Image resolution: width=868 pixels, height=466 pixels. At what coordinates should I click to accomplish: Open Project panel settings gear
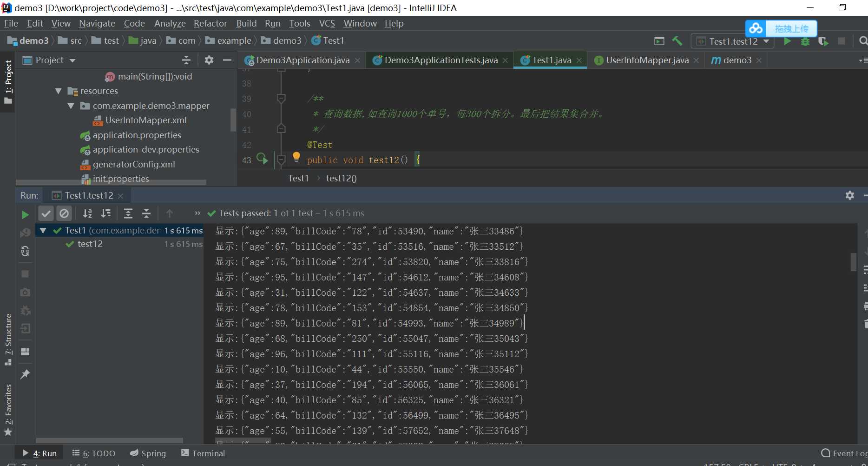(x=209, y=60)
